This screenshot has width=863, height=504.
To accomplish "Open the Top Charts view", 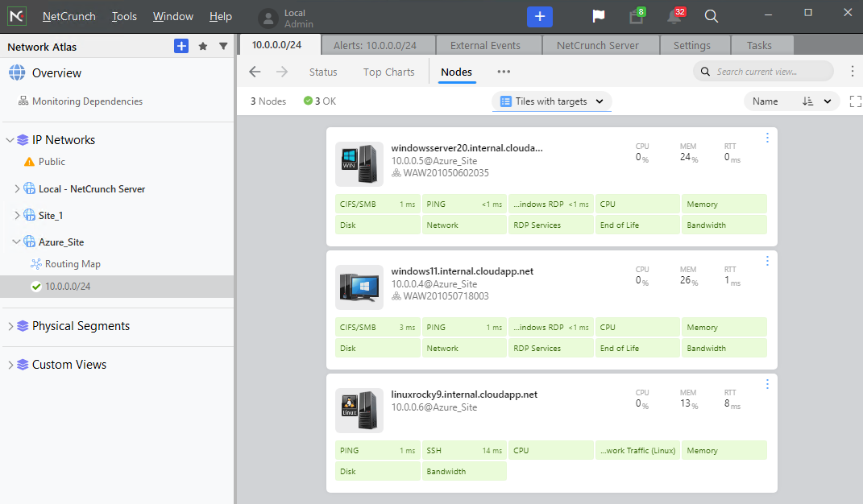I will pyautogui.click(x=388, y=72).
